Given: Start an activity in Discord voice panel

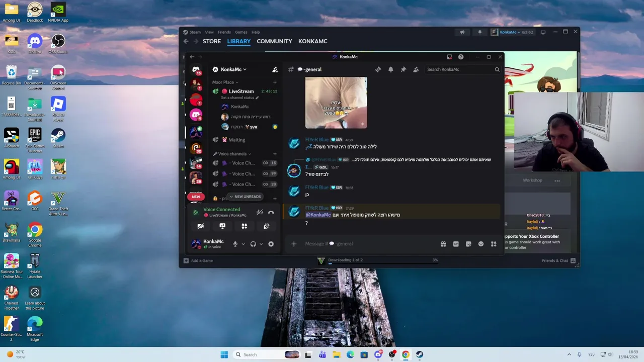Looking at the screenshot, I should pos(244,226).
